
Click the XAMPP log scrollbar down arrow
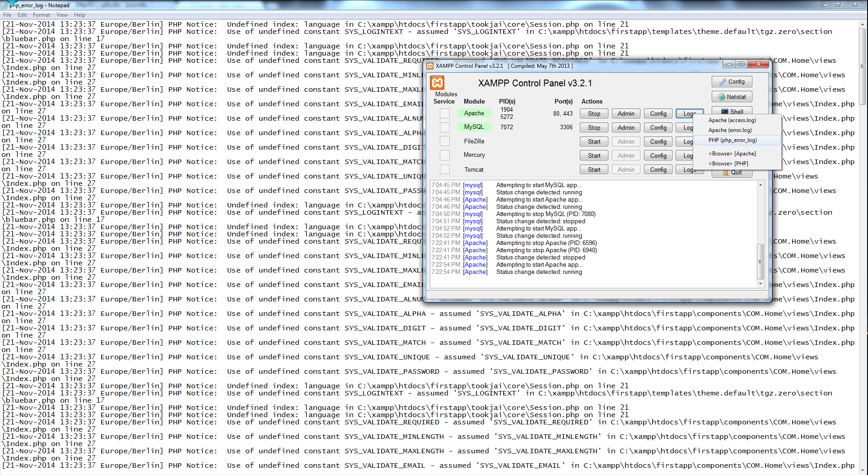tap(761, 284)
